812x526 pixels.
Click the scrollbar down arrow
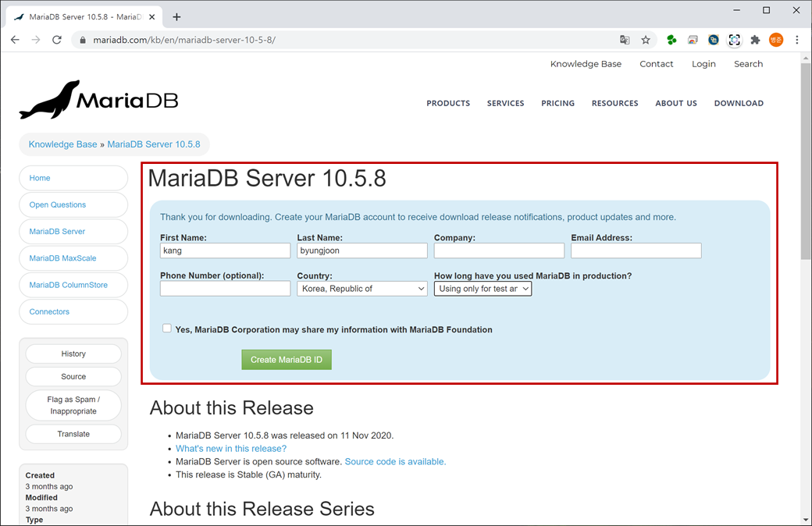pos(806,520)
